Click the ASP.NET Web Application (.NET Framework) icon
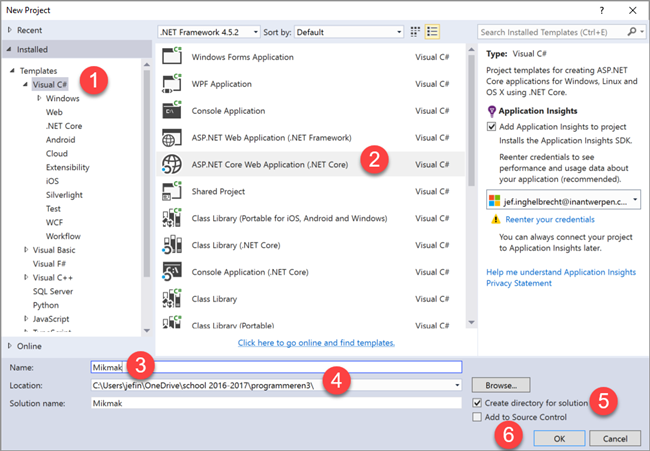The width and height of the screenshot is (650, 451). (x=172, y=138)
